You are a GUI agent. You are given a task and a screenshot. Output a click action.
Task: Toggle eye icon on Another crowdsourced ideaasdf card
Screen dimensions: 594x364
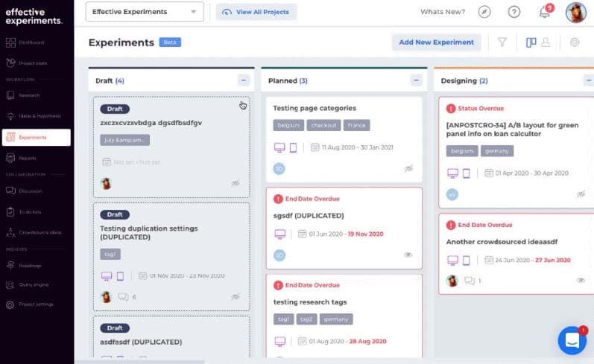pyautogui.click(x=581, y=281)
